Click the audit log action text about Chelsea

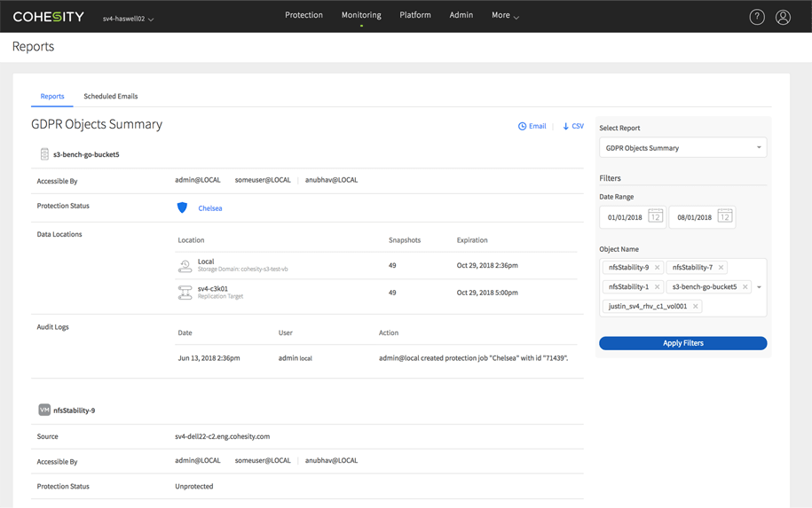point(473,358)
